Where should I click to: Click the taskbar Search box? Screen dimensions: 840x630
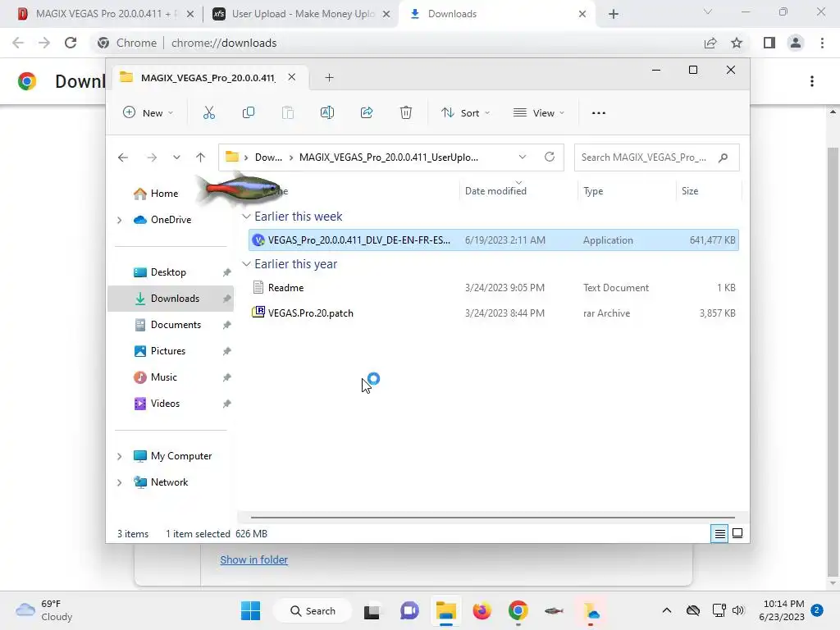click(313, 610)
